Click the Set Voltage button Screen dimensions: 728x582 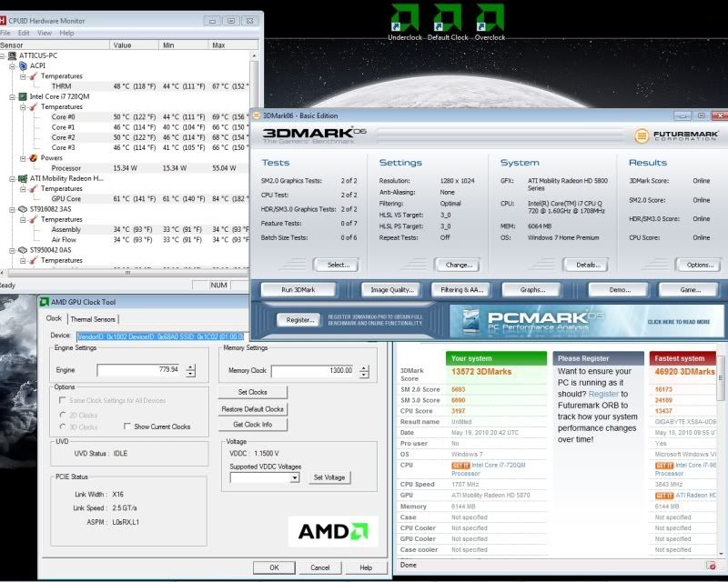(329, 477)
